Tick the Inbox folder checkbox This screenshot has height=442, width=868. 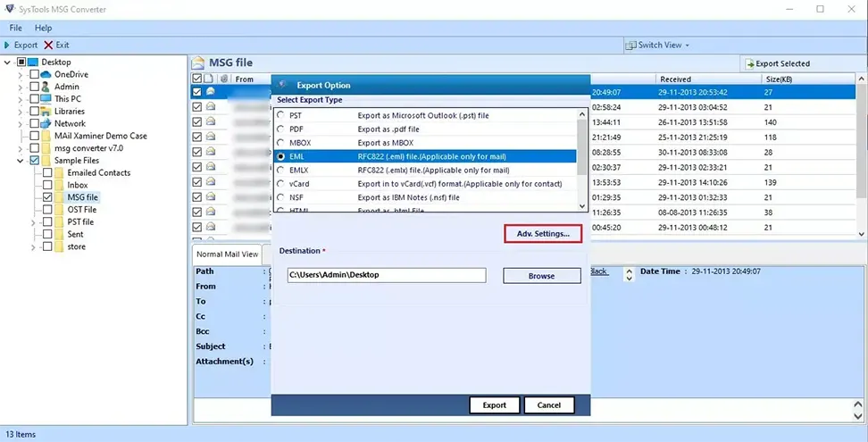click(x=47, y=185)
